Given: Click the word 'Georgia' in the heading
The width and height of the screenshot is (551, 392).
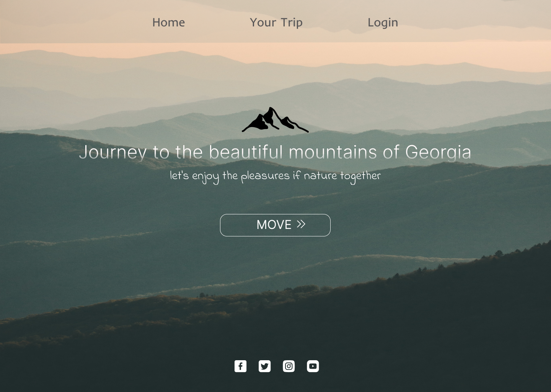Looking at the screenshot, I should pos(438,152).
